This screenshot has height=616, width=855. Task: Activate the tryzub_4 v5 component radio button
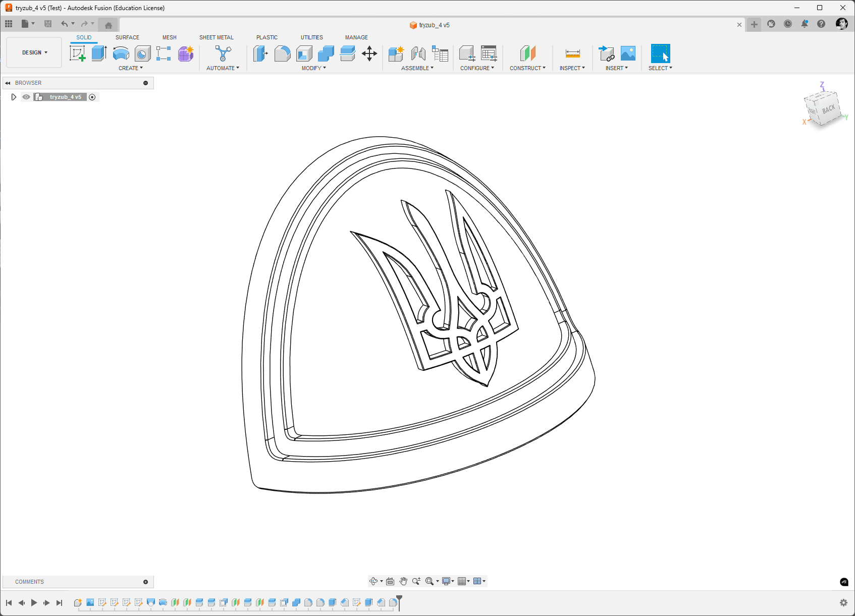(x=92, y=97)
